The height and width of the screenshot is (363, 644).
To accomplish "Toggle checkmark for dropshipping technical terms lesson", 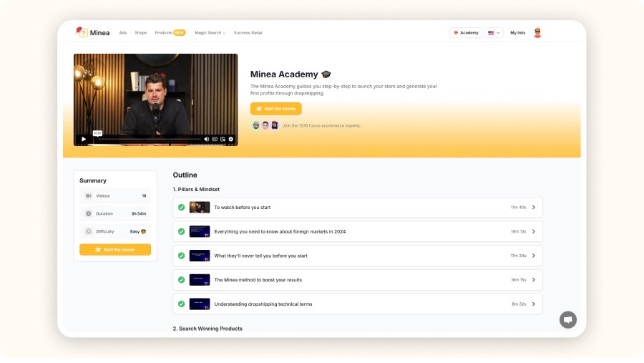I will [181, 304].
